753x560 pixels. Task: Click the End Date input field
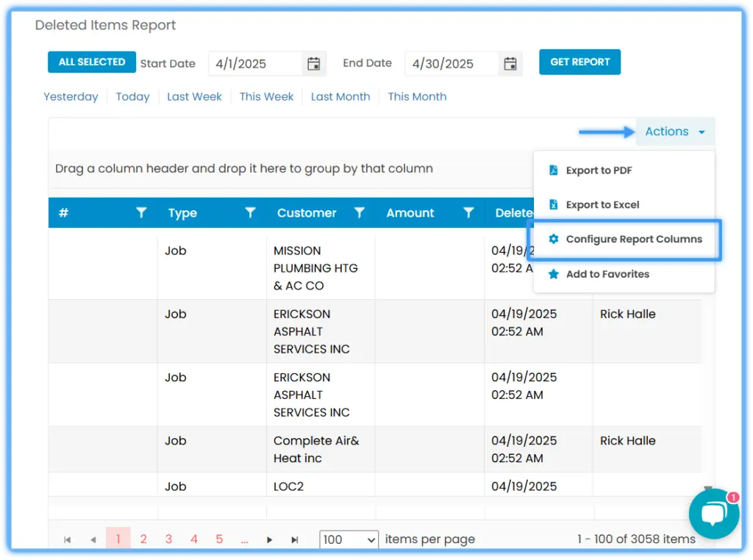[452, 64]
